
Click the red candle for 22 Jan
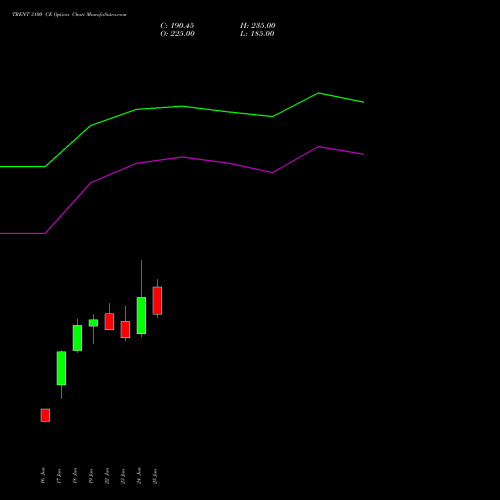[109, 322]
